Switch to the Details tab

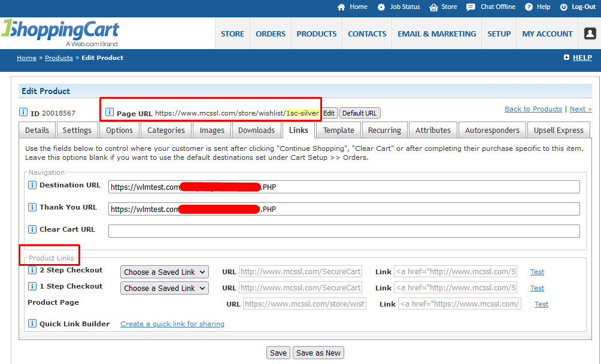(x=37, y=131)
